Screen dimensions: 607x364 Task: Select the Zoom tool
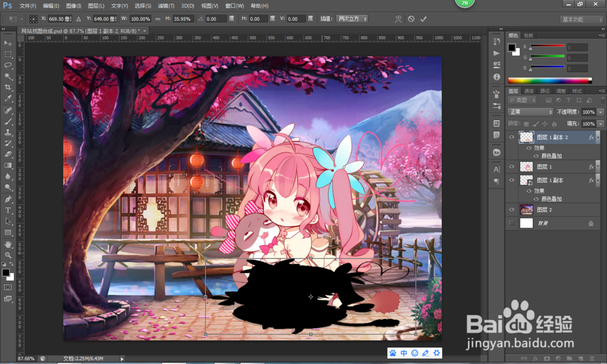click(8, 255)
